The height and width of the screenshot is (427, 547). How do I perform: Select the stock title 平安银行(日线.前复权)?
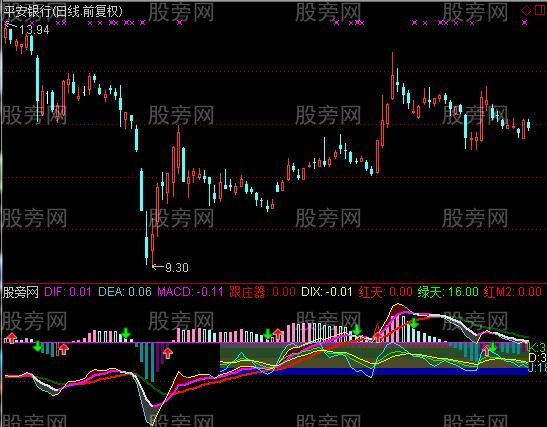[63, 12]
